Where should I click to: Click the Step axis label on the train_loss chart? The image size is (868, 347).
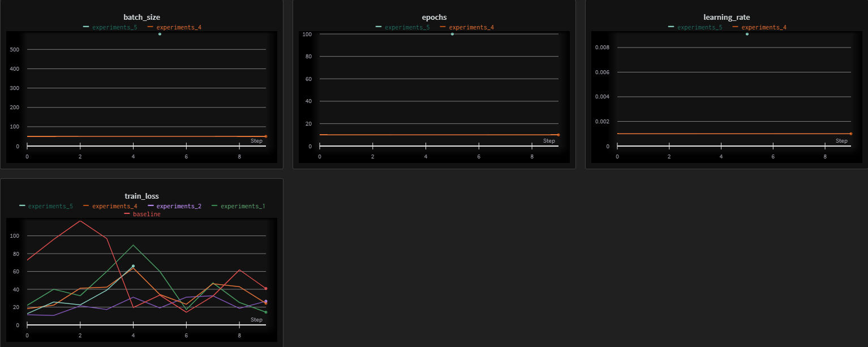(256, 319)
